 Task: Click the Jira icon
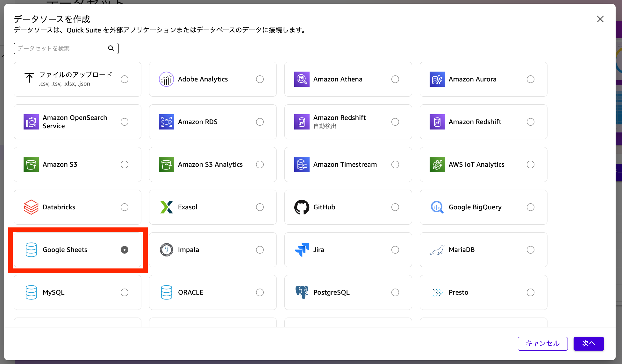coord(302,250)
